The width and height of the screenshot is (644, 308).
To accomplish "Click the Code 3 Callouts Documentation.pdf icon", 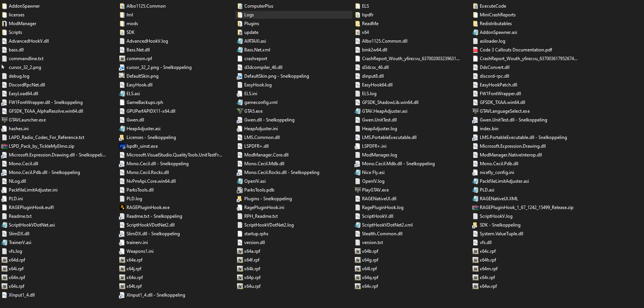I will (x=475, y=50).
